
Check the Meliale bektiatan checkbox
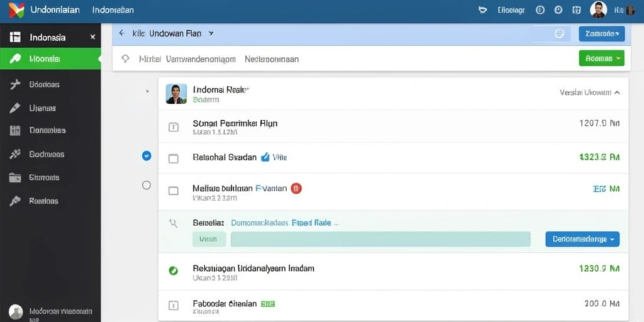174,191
